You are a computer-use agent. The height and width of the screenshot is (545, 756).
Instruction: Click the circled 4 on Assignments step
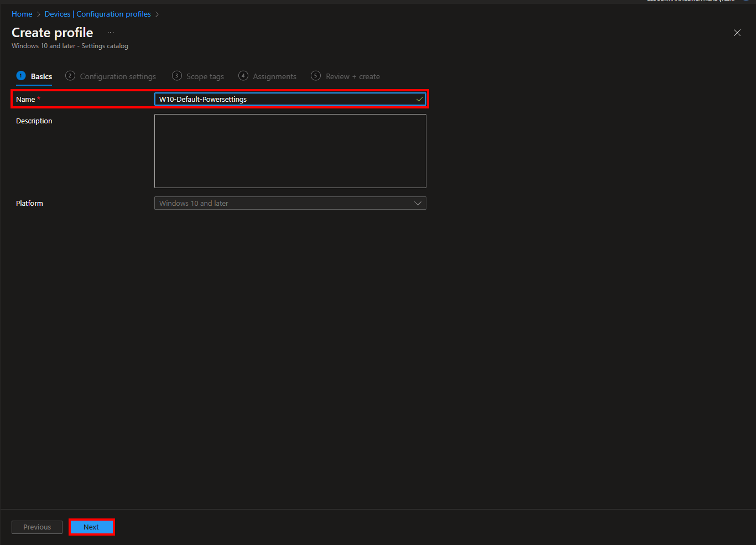[243, 75]
